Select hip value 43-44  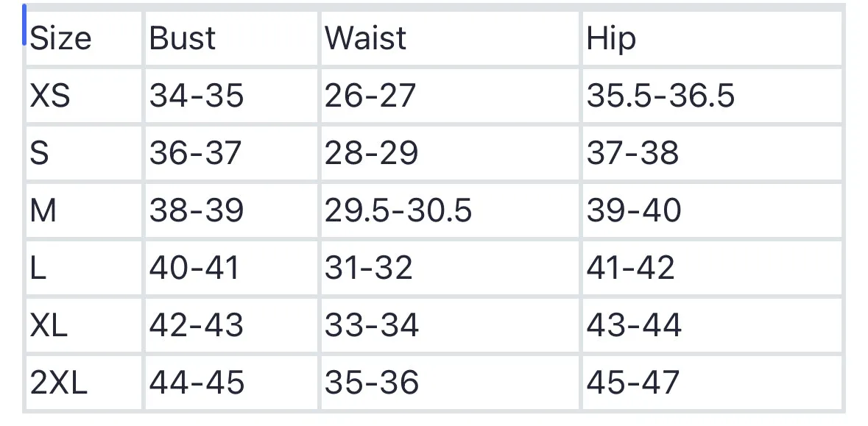[635, 324]
